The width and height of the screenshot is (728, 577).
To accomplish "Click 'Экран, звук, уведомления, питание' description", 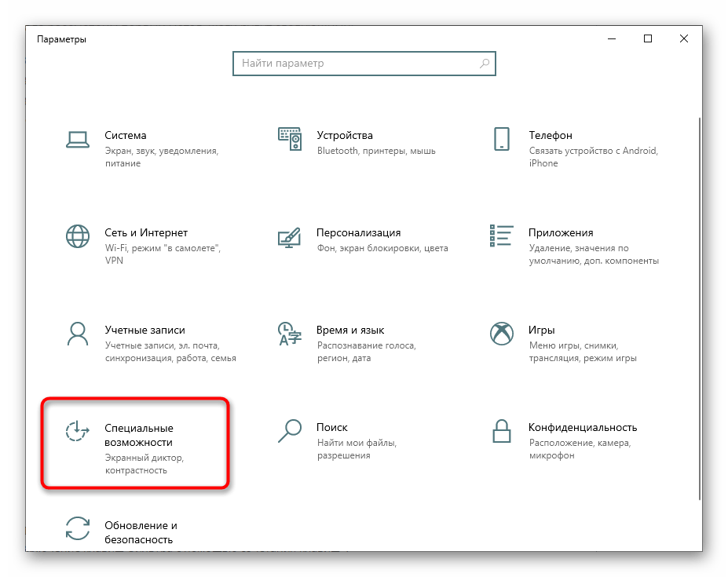I will point(162,157).
